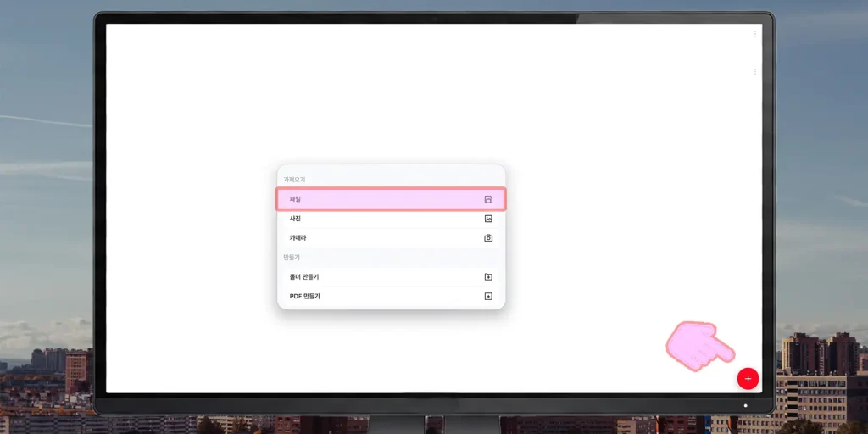Click the camera icon in import list

(x=488, y=238)
